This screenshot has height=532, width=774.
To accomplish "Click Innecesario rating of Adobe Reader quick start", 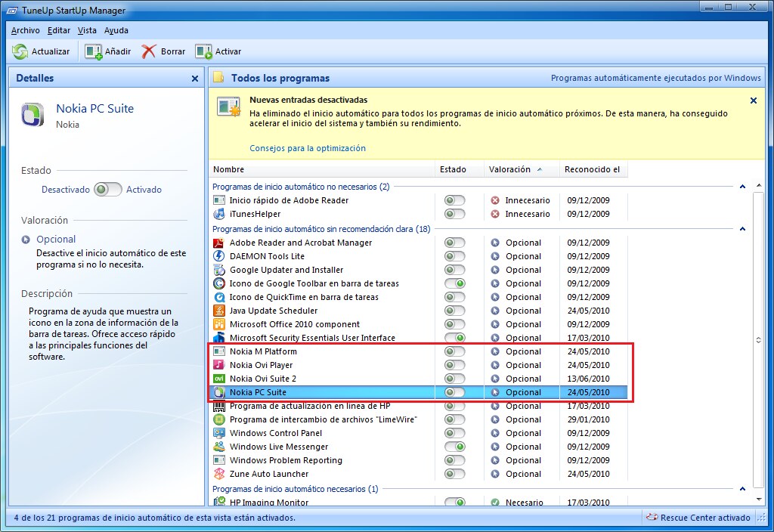I will tap(527, 200).
